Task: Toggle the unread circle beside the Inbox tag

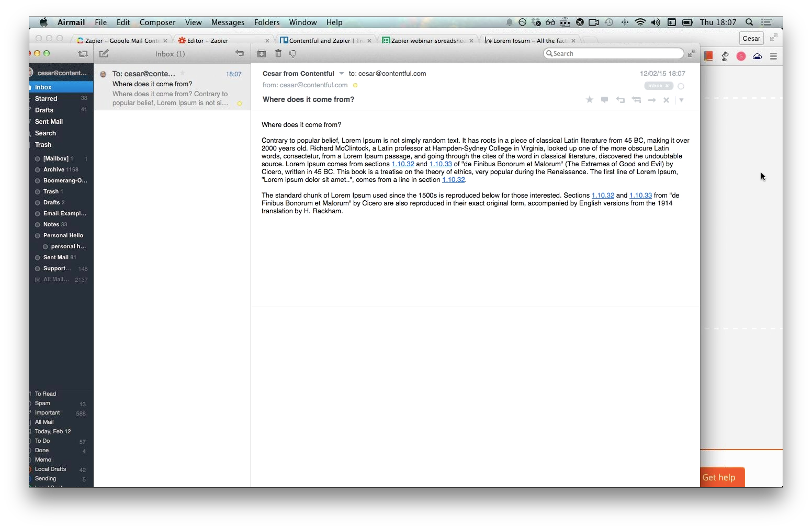Action: click(x=681, y=86)
